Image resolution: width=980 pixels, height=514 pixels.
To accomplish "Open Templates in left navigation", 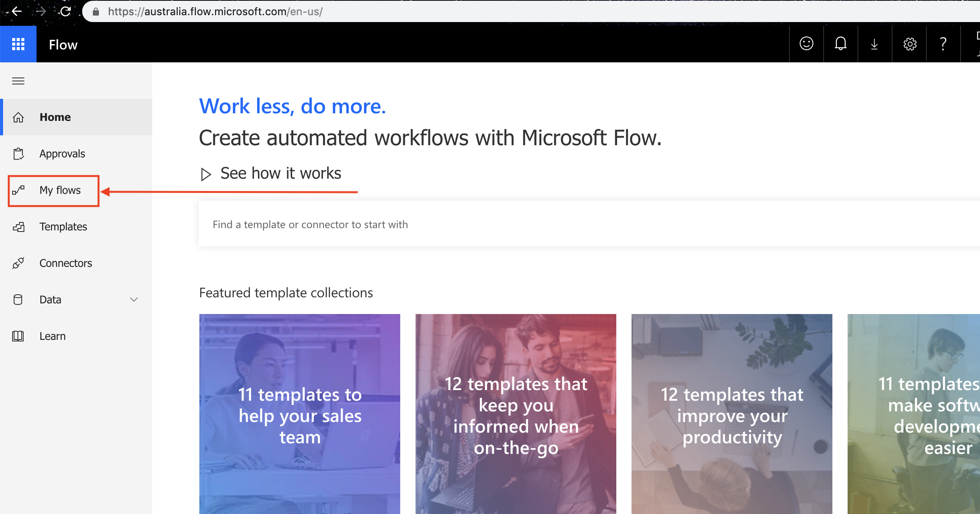I will (63, 227).
